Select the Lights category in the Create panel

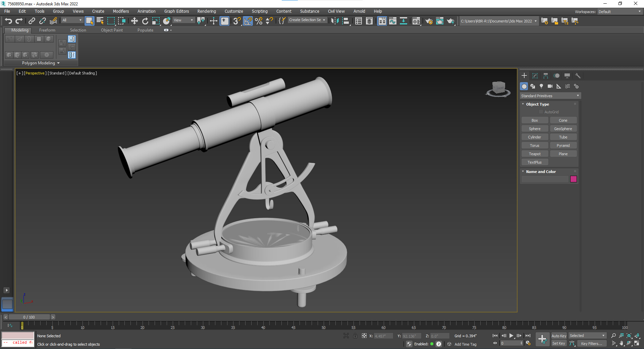click(541, 86)
